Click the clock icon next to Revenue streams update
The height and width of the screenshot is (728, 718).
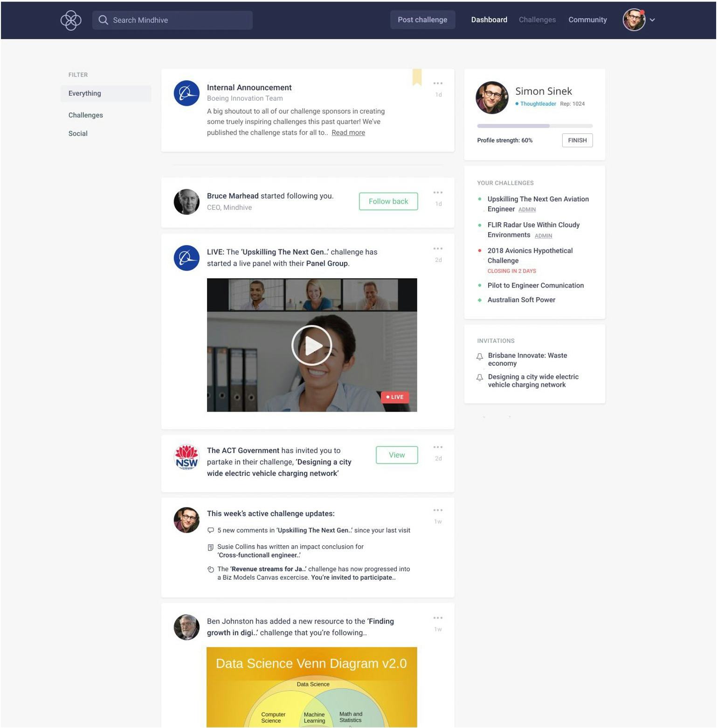click(x=211, y=569)
